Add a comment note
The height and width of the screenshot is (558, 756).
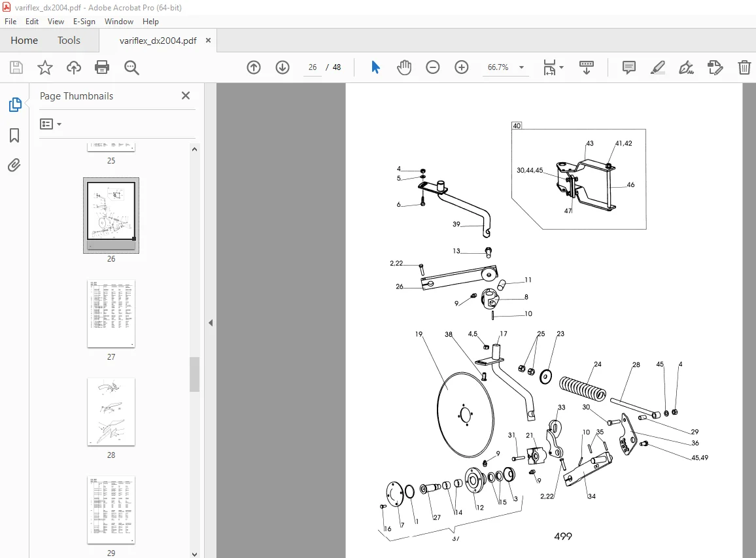click(x=628, y=67)
